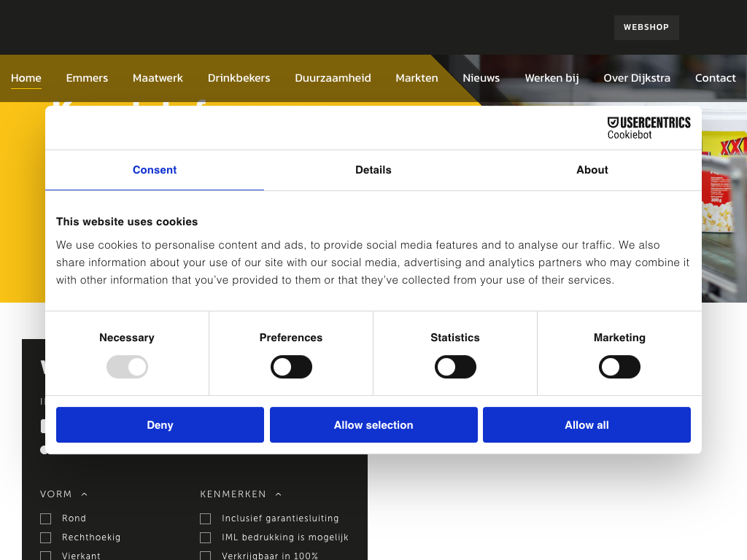Viewport: 747px width, 560px height.
Task: Collapse the Vorm filter section
Action: coord(63,494)
